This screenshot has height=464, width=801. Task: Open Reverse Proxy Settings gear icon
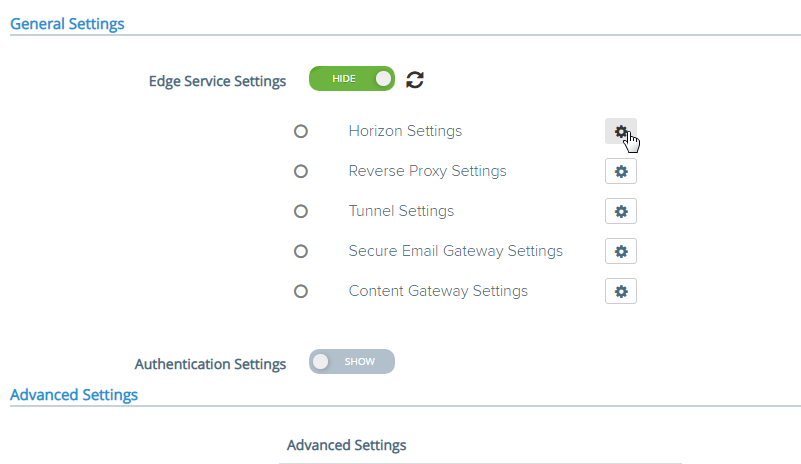click(x=621, y=171)
